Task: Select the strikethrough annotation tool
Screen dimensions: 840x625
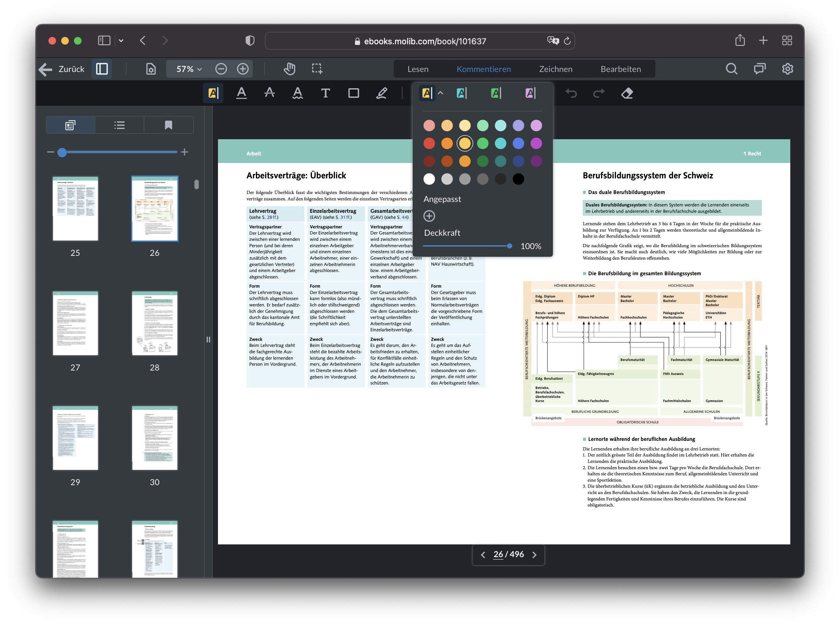Action: [x=269, y=93]
